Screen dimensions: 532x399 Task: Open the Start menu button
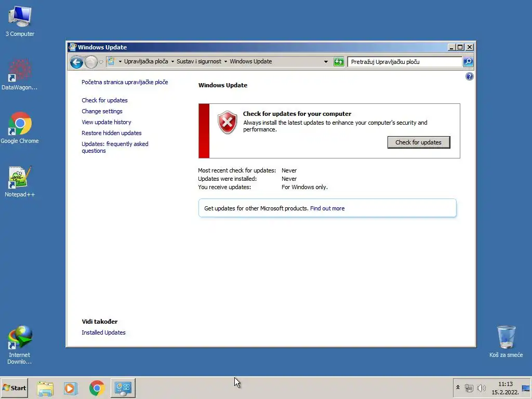point(14,388)
